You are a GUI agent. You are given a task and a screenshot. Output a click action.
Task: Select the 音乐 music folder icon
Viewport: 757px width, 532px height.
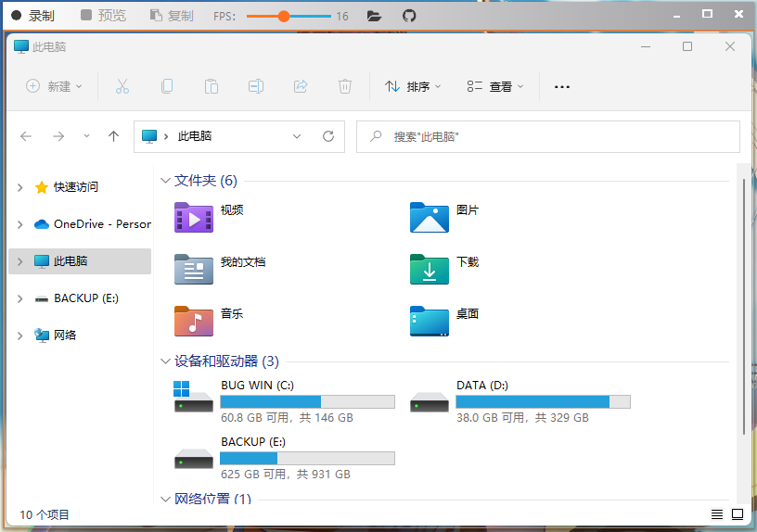point(194,321)
